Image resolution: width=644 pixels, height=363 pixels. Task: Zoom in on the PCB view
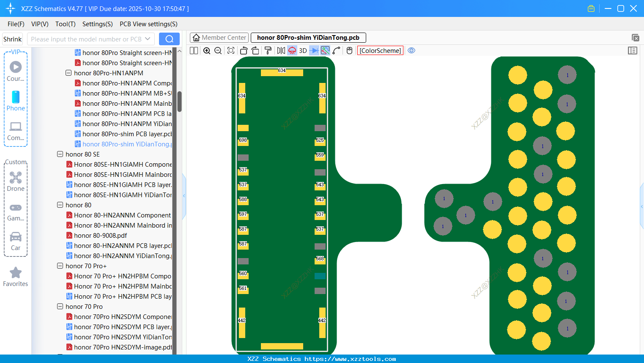point(207,50)
